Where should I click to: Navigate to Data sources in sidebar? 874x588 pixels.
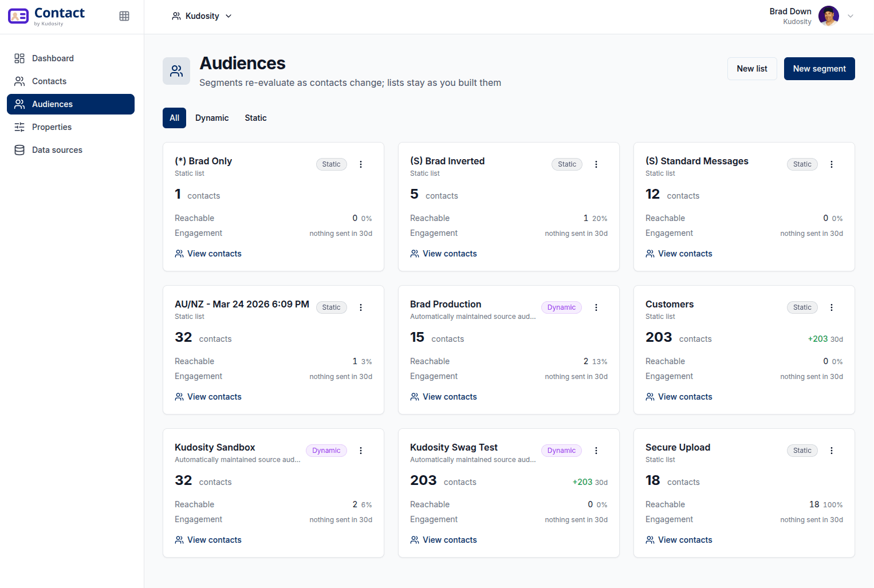point(70,150)
